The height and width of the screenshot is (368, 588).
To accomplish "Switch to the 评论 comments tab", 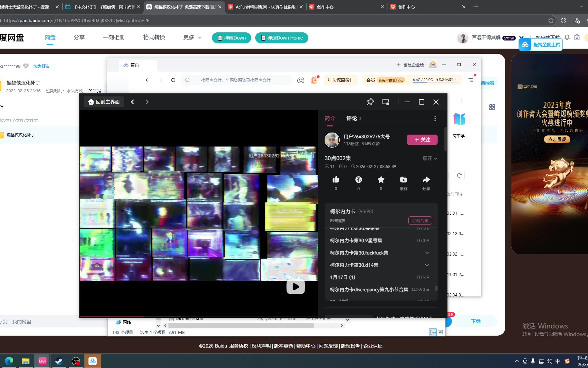I will tap(352, 118).
